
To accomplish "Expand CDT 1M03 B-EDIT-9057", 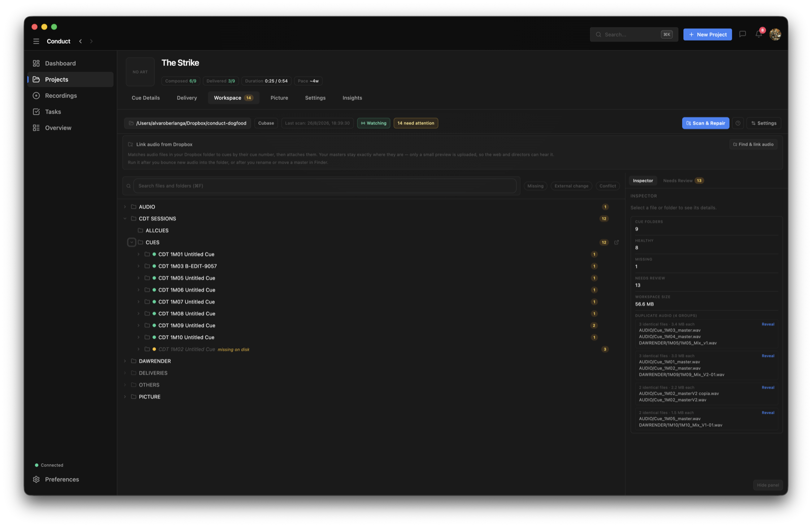I will coord(138,266).
